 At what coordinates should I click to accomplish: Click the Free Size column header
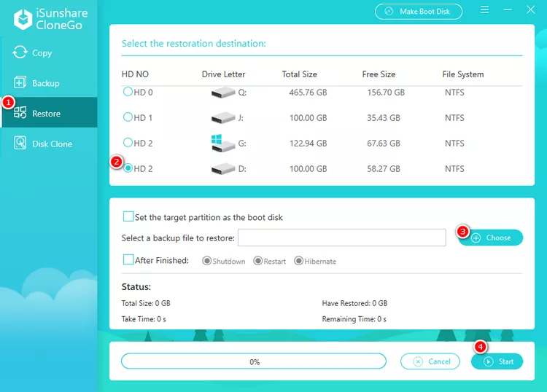pyautogui.click(x=379, y=74)
